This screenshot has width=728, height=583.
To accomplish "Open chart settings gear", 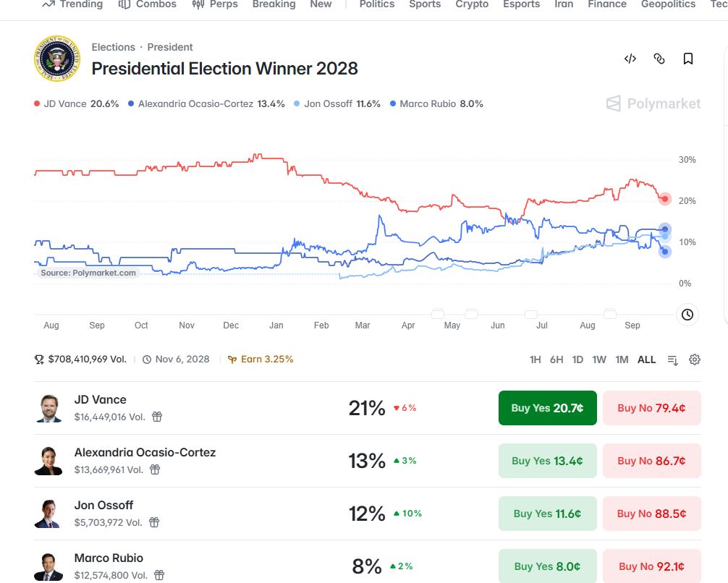I will click(695, 359).
